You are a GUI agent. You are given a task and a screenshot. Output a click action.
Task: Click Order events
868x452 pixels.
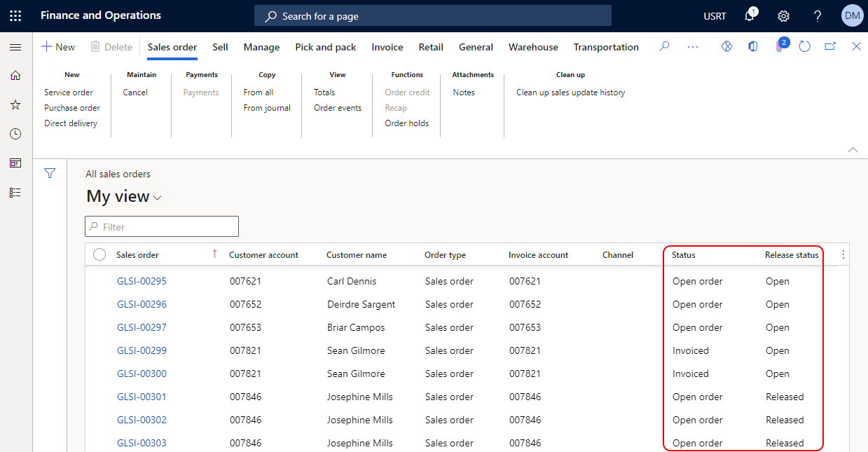click(338, 108)
